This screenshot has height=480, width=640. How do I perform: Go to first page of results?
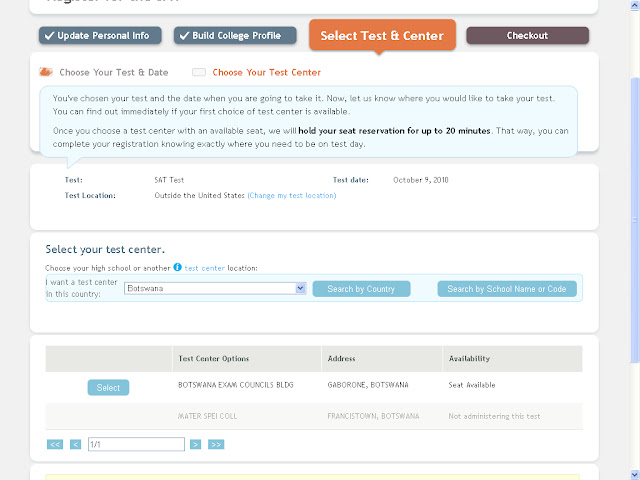pos(55,444)
